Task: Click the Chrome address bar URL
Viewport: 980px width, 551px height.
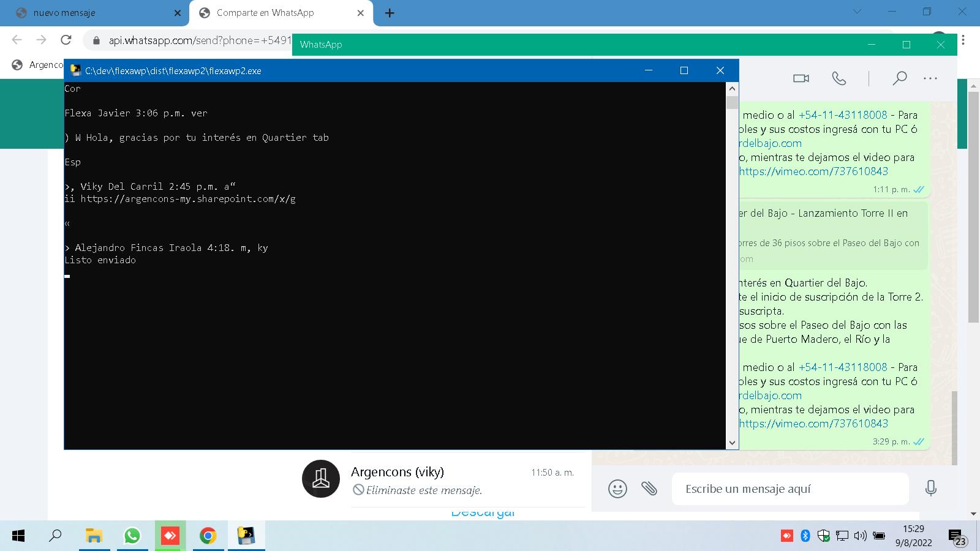Action: (200, 40)
